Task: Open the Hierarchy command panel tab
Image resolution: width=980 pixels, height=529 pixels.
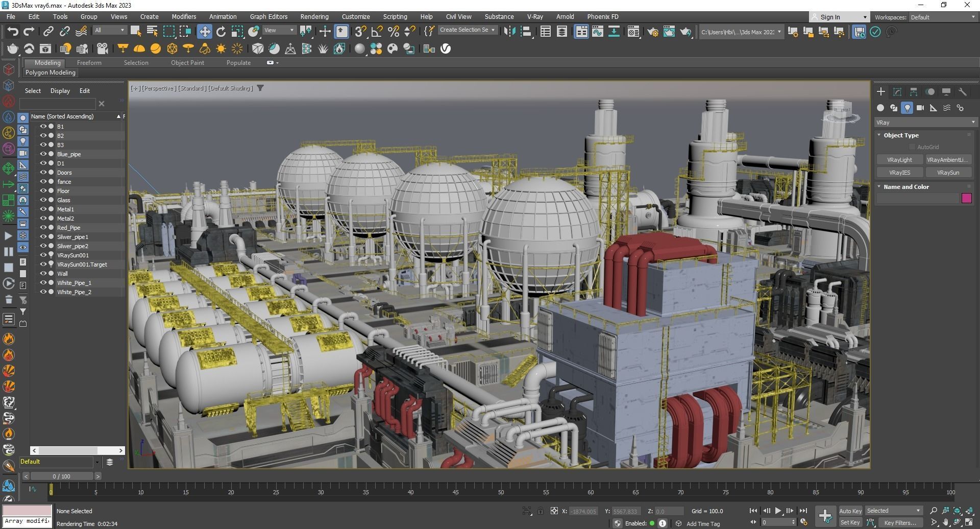Action: coord(914,92)
